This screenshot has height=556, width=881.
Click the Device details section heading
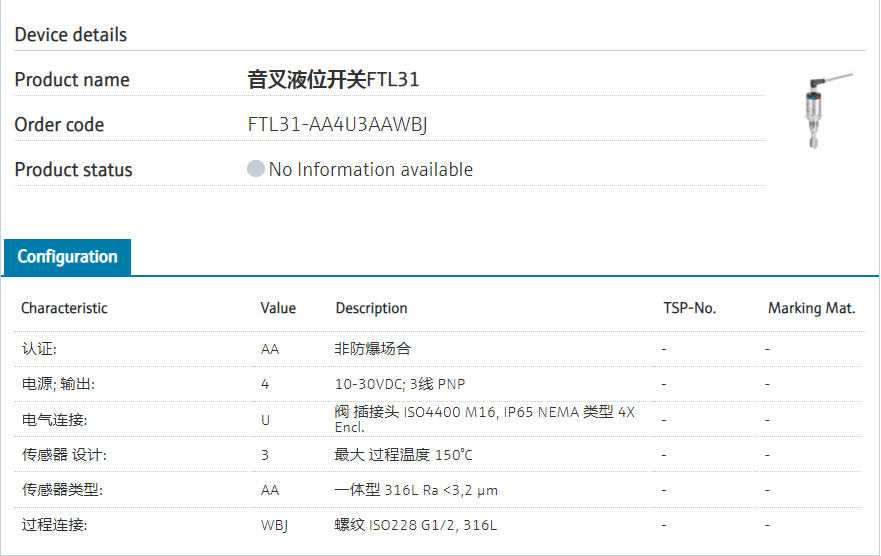(71, 35)
